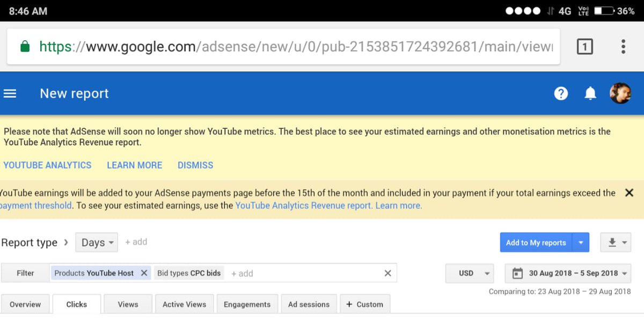Switch to the Clicks tab
This screenshot has width=644, height=322.
tap(77, 304)
